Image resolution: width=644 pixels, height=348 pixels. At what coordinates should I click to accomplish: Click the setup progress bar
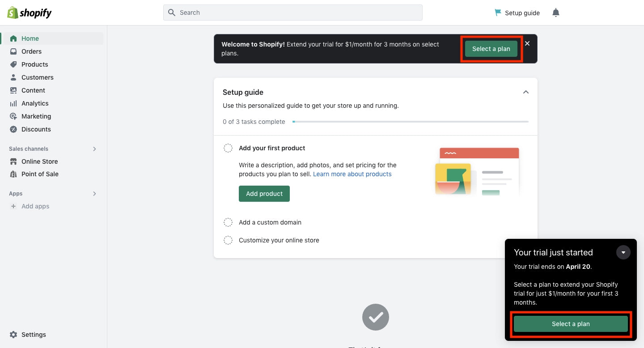[411, 122]
